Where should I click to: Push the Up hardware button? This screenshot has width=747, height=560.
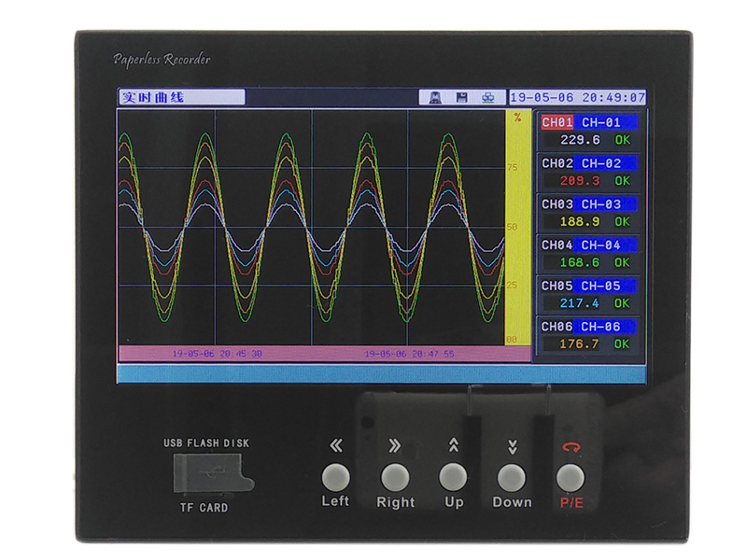pos(453,477)
